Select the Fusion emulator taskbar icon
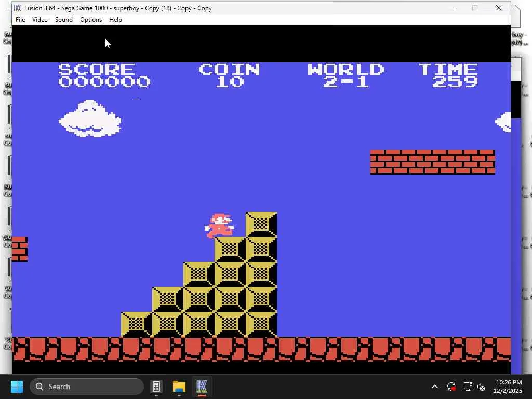Screen dimensions: 532x399 point(202,387)
